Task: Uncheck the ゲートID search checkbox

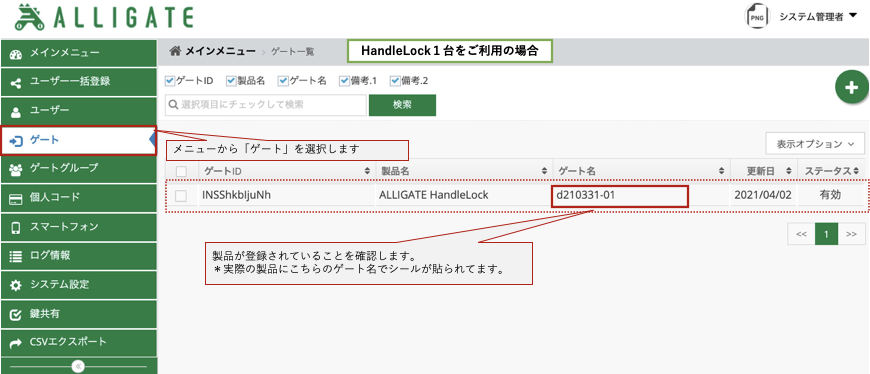Action: click(x=170, y=81)
